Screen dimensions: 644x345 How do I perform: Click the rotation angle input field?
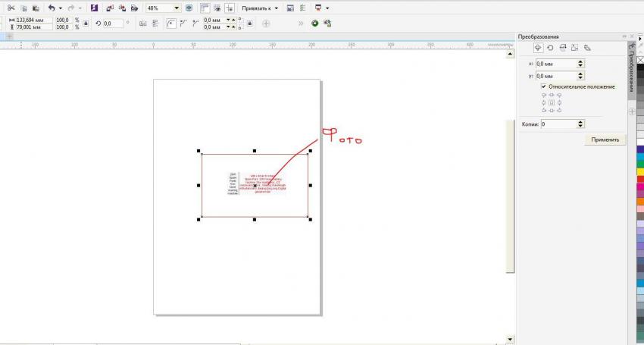[114, 24]
